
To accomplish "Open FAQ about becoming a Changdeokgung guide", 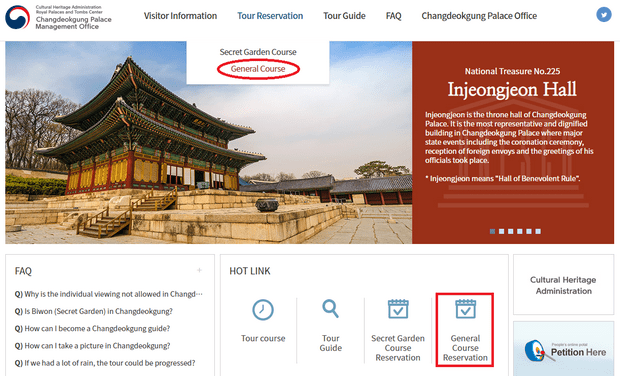I will [x=93, y=329].
